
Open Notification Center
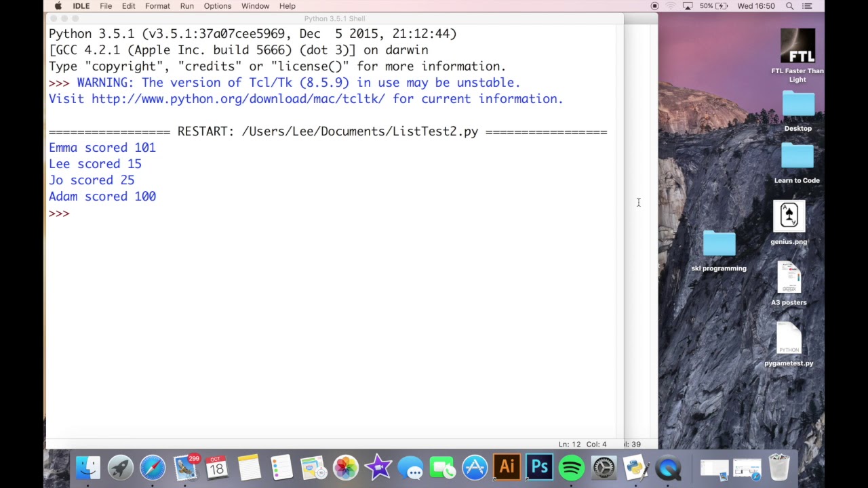click(807, 6)
